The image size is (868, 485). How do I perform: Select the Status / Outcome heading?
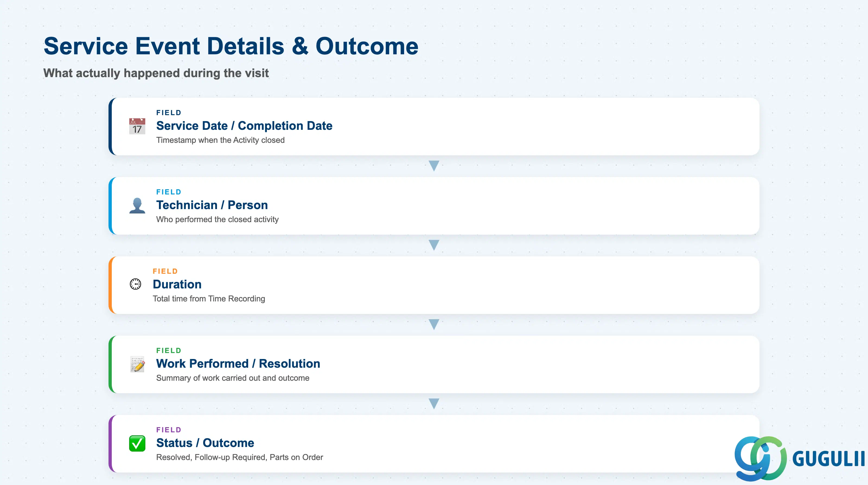pyautogui.click(x=205, y=443)
